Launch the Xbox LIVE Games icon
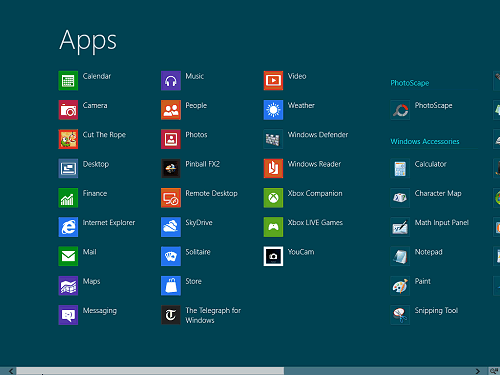 click(273, 227)
